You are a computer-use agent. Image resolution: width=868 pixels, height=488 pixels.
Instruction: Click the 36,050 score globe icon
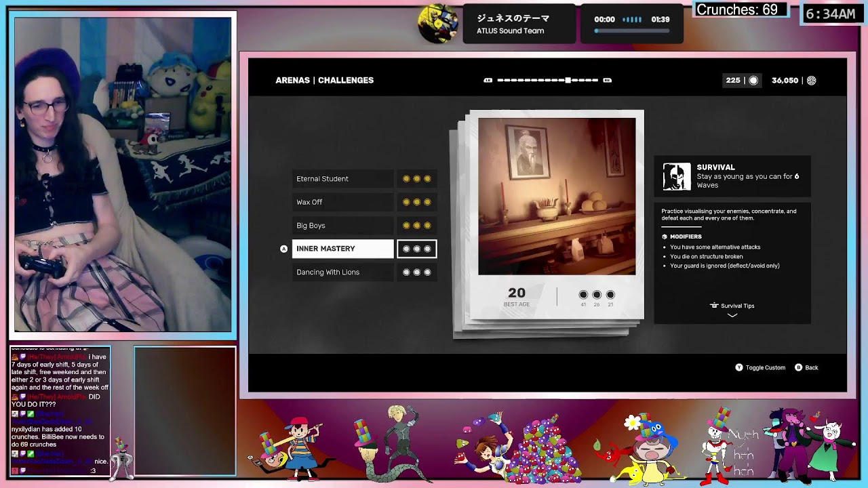811,80
